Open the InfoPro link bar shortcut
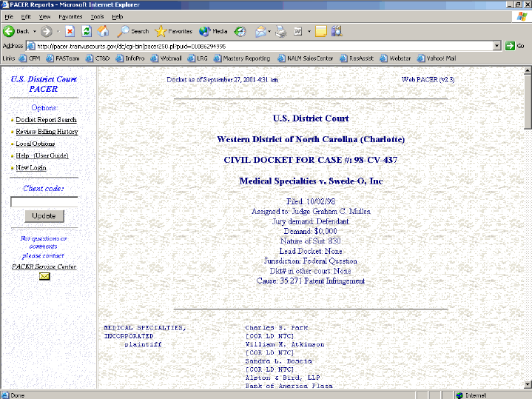 coord(130,58)
